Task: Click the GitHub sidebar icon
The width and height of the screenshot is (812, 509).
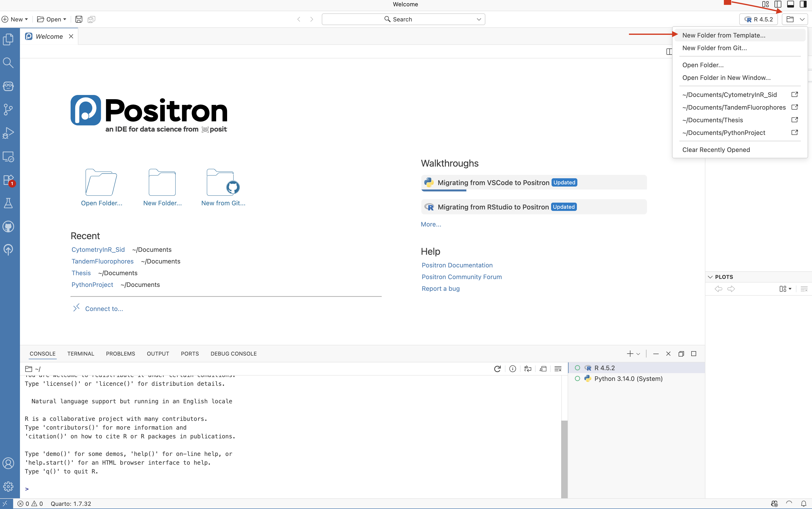Action: (x=8, y=226)
